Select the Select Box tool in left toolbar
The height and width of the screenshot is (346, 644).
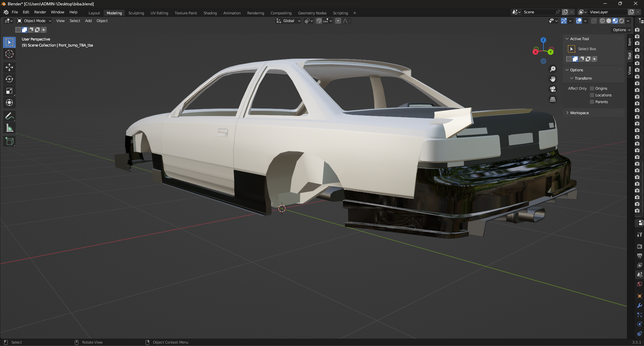(9, 42)
